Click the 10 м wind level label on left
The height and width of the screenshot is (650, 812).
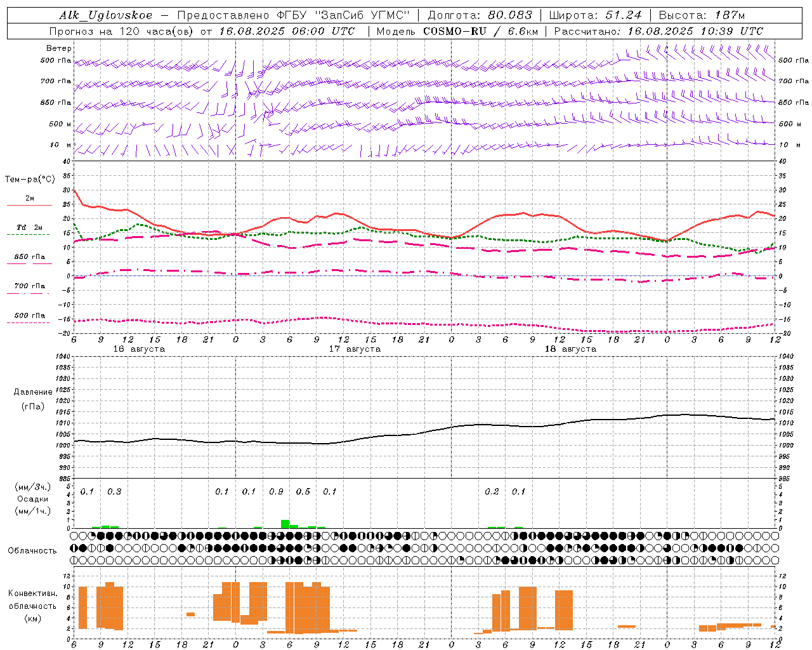coord(61,145)
